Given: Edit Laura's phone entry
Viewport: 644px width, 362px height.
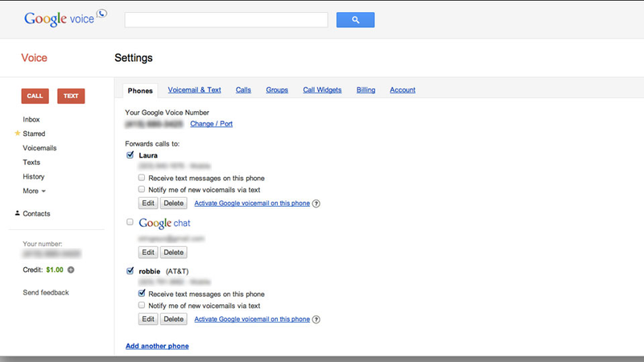Looking at the screenshot, I should pos(148,204).
